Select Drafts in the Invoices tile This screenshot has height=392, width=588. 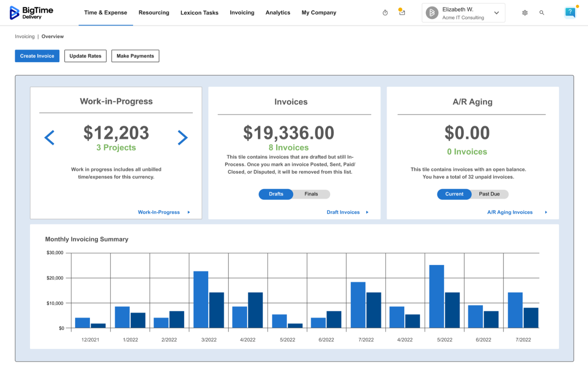(x=276, y=194)
